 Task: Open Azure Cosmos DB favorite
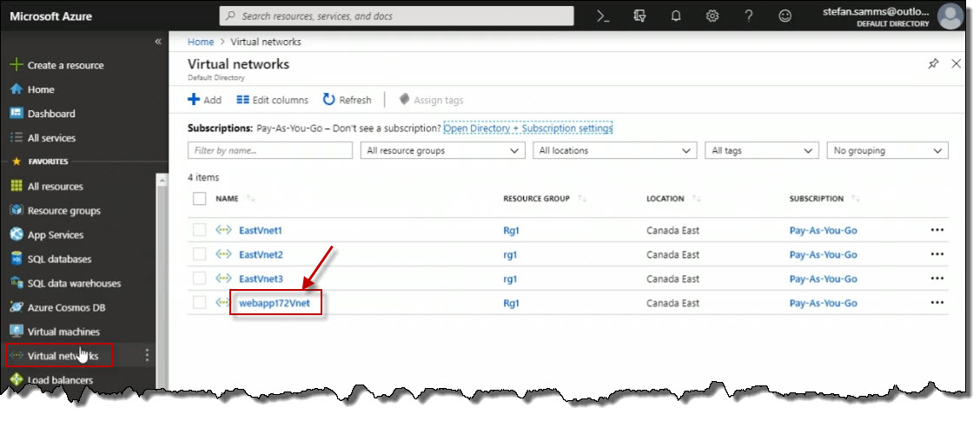coord(66,307)
